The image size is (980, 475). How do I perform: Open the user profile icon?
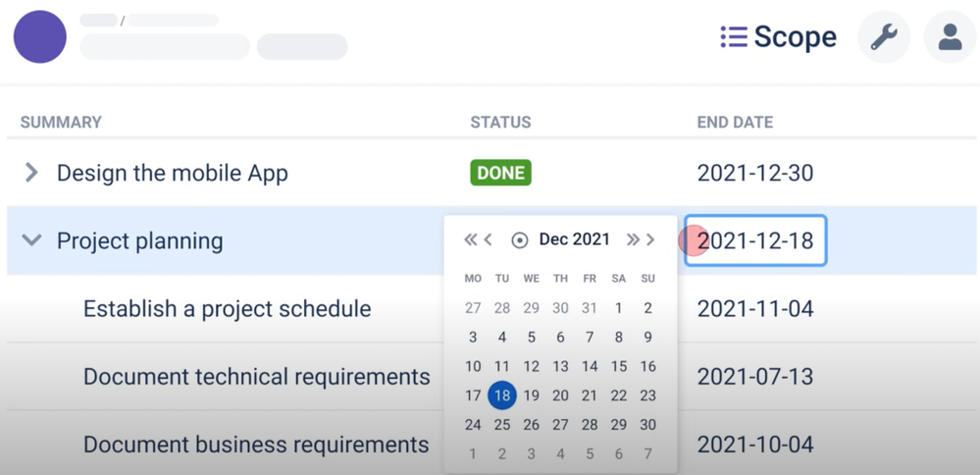[x=950, y=37]
